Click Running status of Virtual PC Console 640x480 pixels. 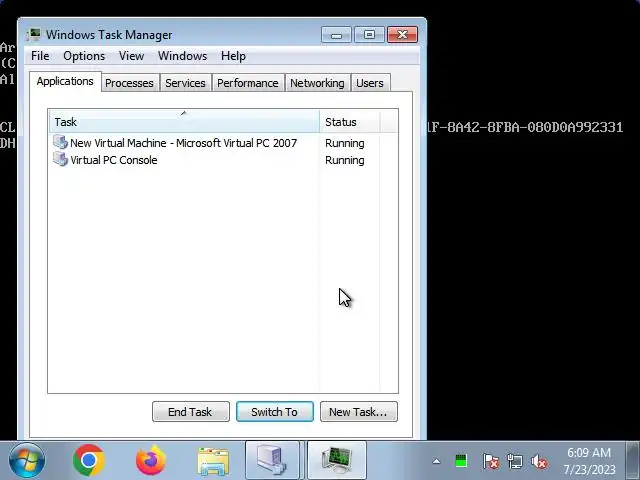345,160
